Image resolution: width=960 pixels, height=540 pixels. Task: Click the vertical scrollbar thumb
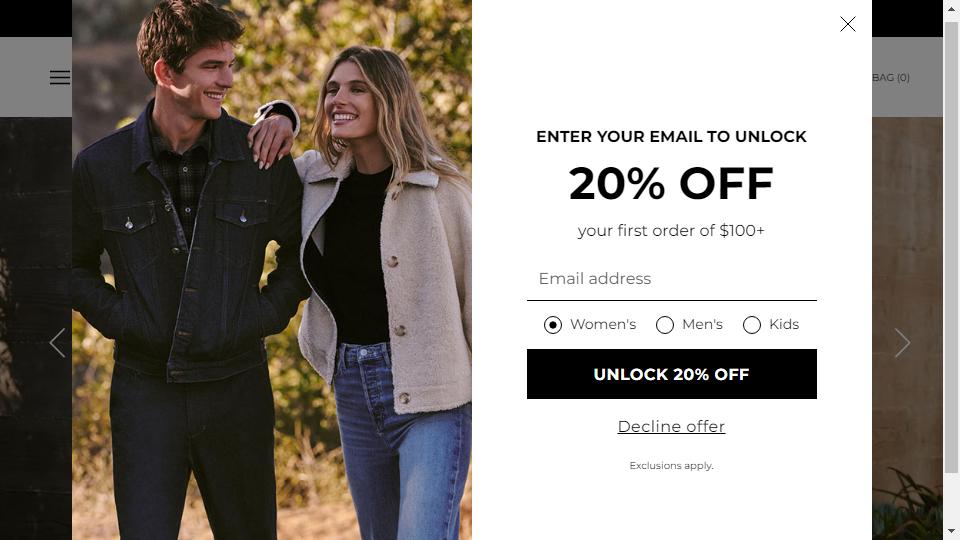click(x=951, y=247)
